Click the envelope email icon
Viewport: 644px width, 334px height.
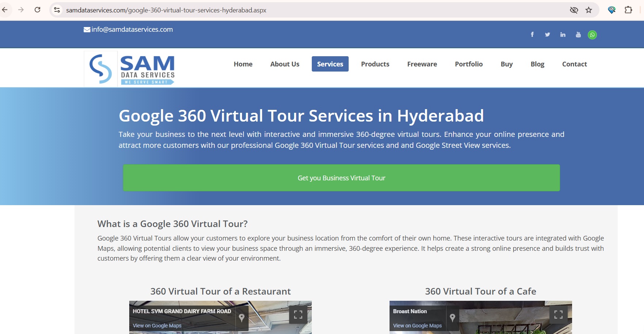pos(87,30)
